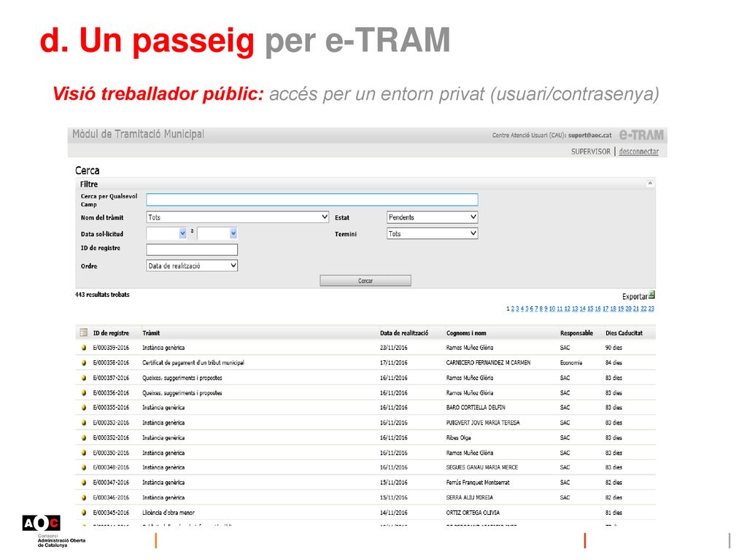
Task: Click 'Certificat de pagament d'un tribut municipal'
Action: (193, 363)
